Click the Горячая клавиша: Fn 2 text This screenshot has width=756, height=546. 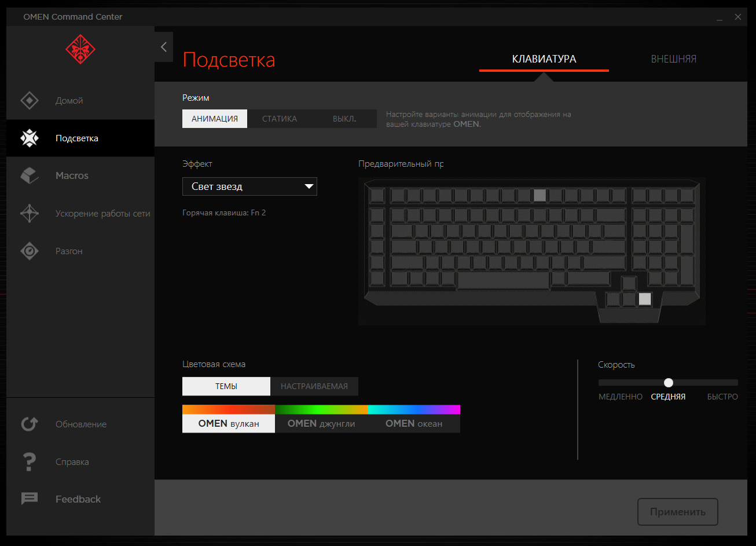click(x=224, y=212)
